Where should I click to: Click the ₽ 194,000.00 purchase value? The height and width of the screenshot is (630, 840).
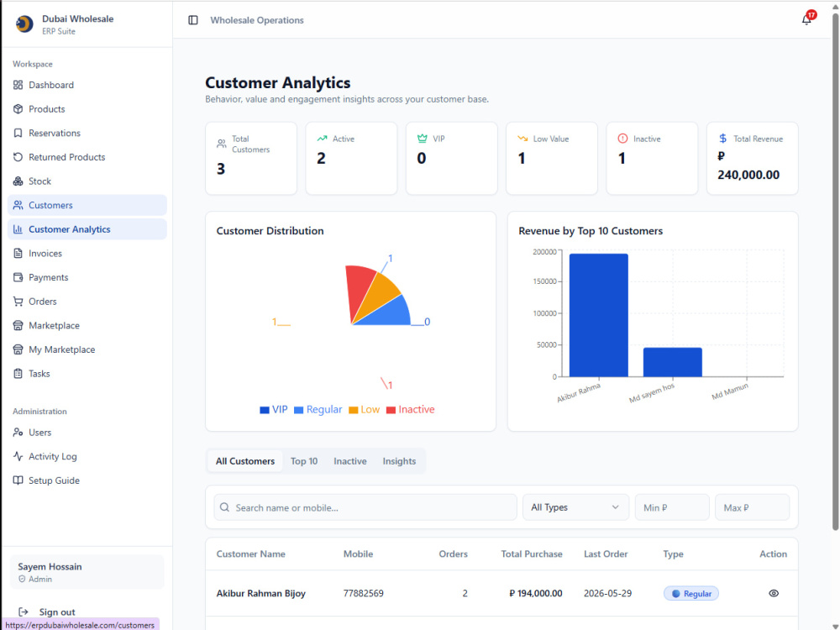pos(536,593)
